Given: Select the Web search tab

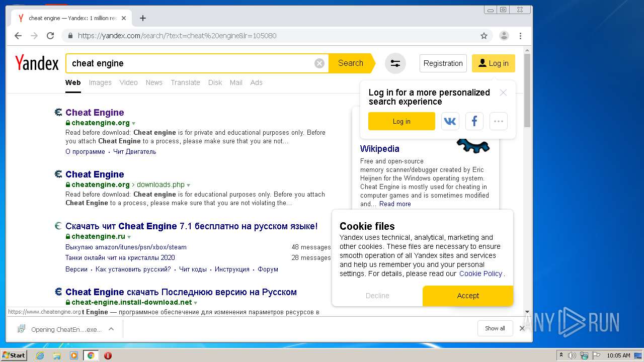Looking at the screenshot, I should click(x=73, y=82).
